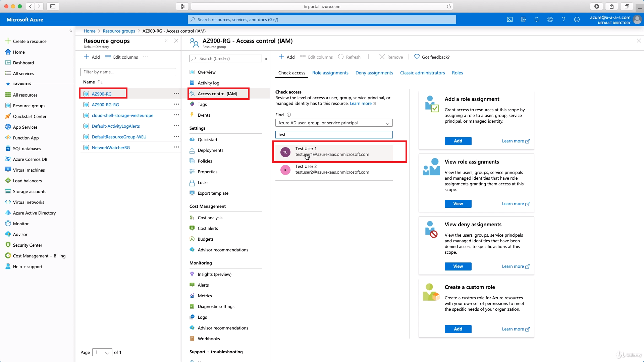Open Export template under Settings

213,193
